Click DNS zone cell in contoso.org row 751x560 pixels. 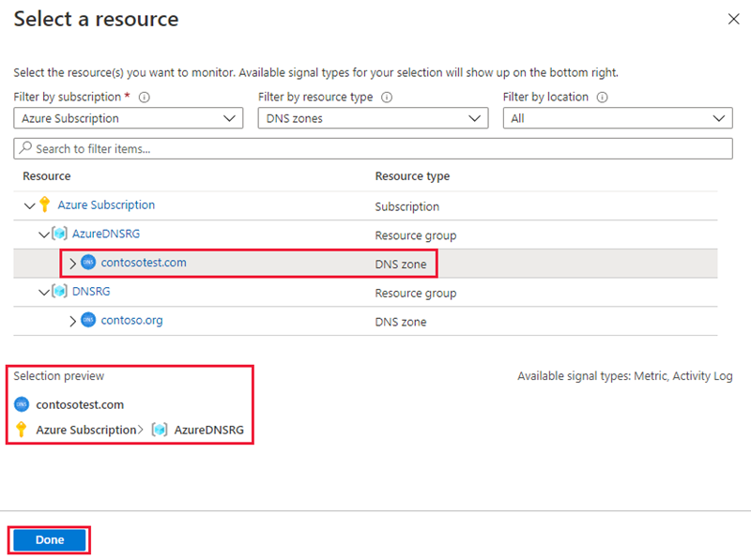(401, 322)
